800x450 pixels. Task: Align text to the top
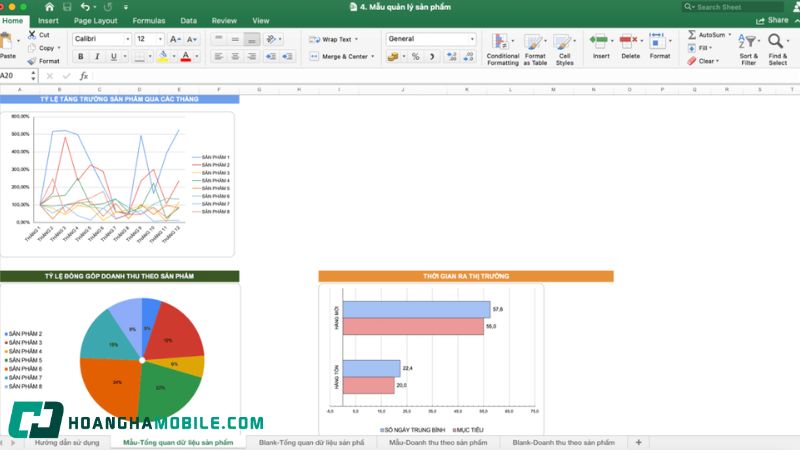218,39
